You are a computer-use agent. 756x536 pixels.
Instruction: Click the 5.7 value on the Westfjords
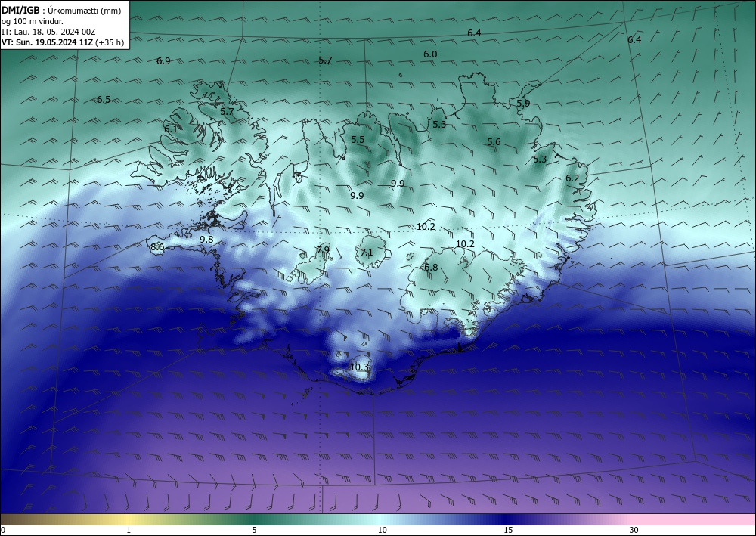[x=227, y=112]
